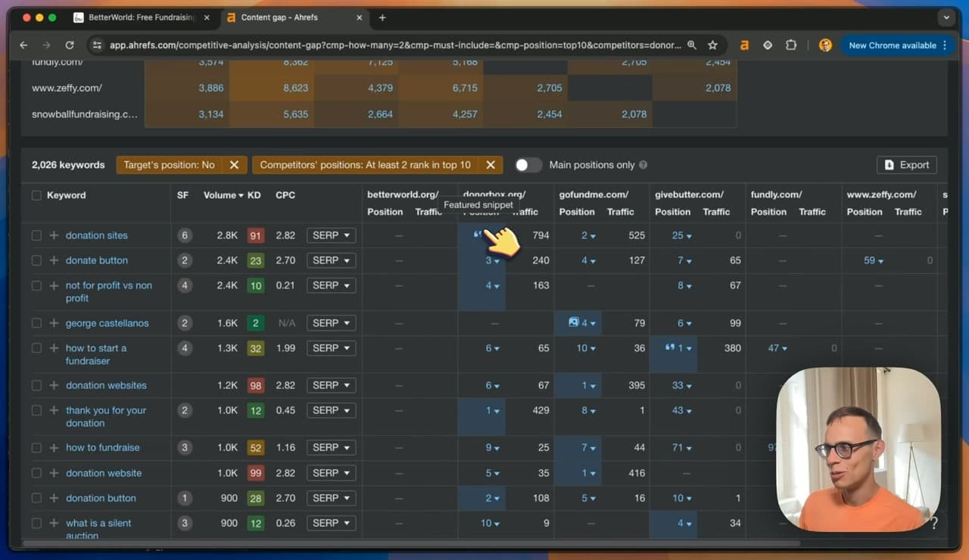Click the zoom magnifier icon in address bar

click(691, 45)
